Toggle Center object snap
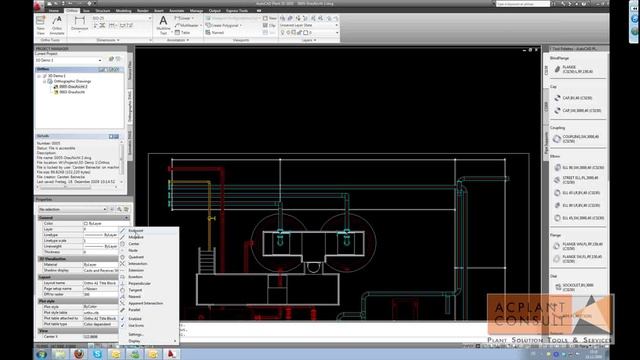Image resolution: width=640 pixels, height=360 pixels. [149, 244]
